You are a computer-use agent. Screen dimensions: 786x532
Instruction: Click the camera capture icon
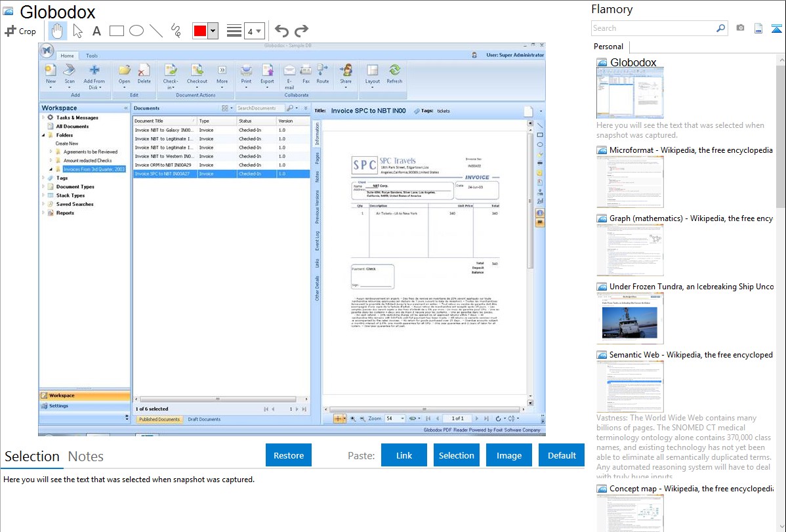click(740, 28)
